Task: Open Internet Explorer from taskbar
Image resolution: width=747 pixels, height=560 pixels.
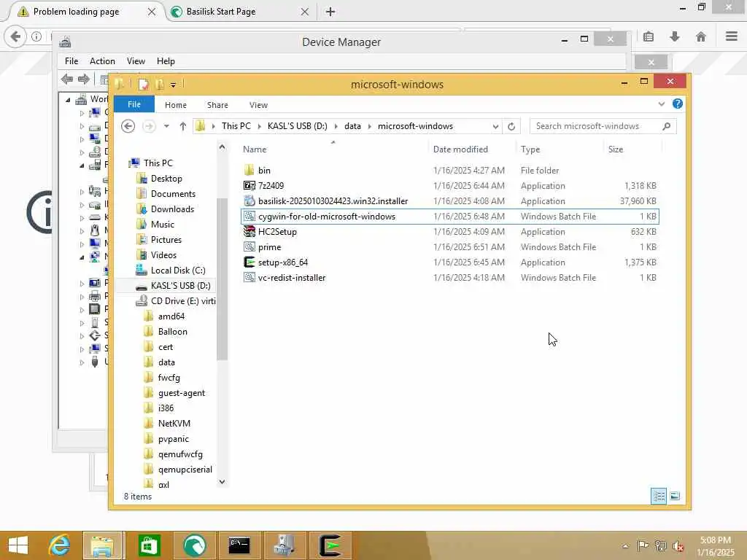Action: (x=60, y=545)
